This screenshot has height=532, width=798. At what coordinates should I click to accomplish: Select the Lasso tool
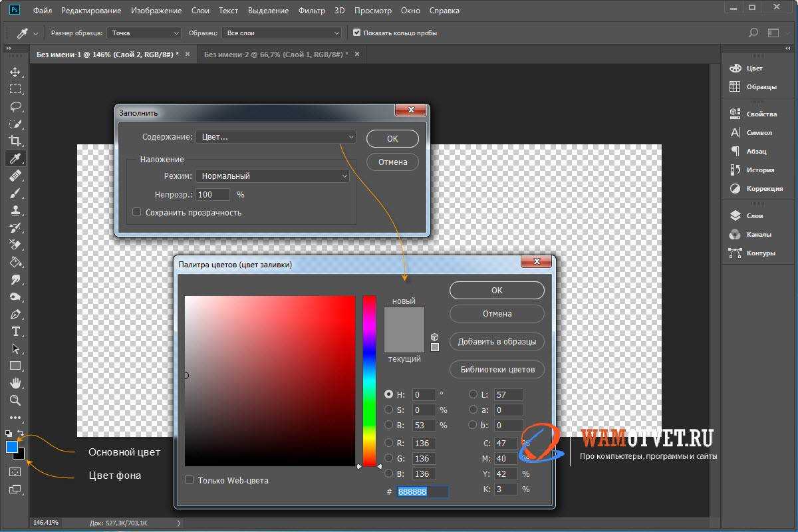pyautogui.click(x=15, y=106)
